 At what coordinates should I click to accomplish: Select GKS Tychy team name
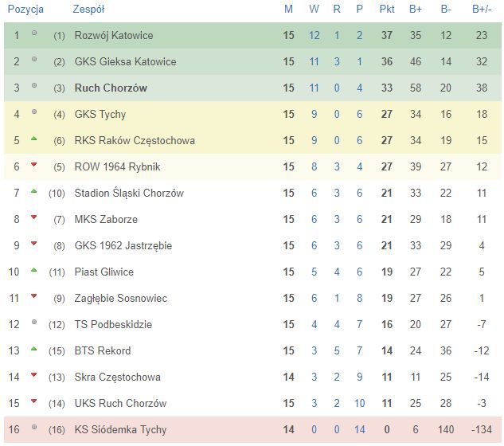[100, 114]
